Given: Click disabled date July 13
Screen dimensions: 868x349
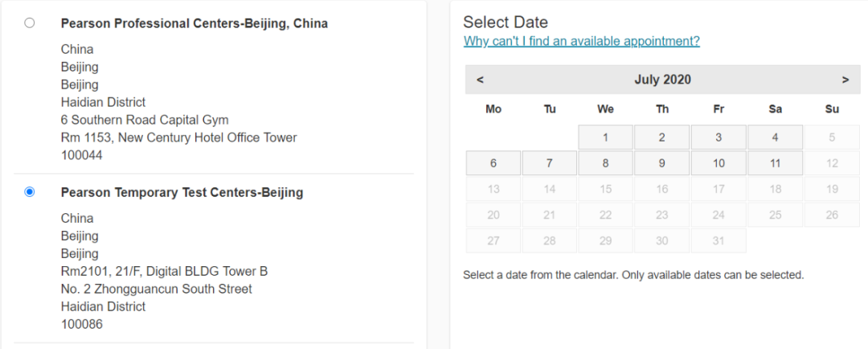Looking at the screenshot, I should (493, 189).
